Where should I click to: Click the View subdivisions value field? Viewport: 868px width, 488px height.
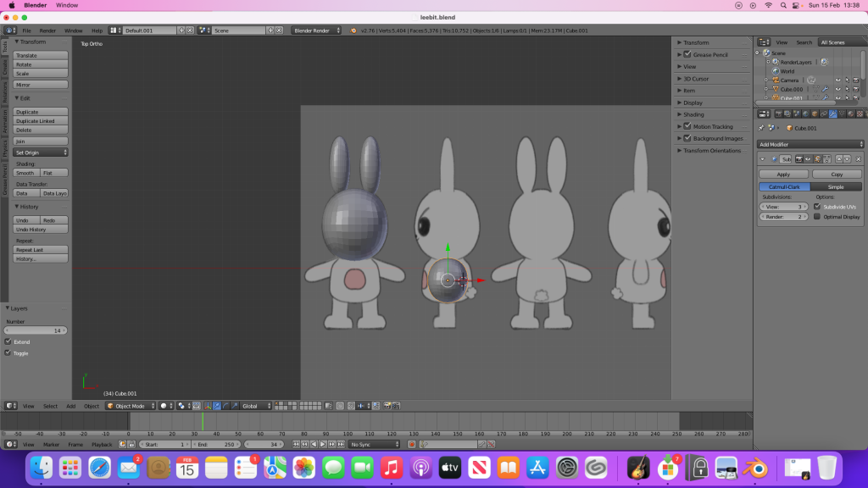click(782, 207)
